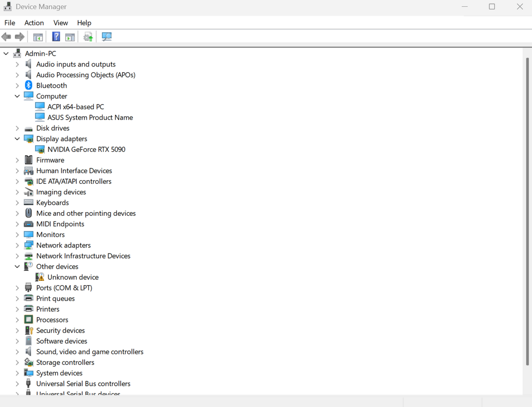Expand IDE ATA/ATAPI controllers node
This screenshot has height=407, width=532.
click(x=17, y=181)
